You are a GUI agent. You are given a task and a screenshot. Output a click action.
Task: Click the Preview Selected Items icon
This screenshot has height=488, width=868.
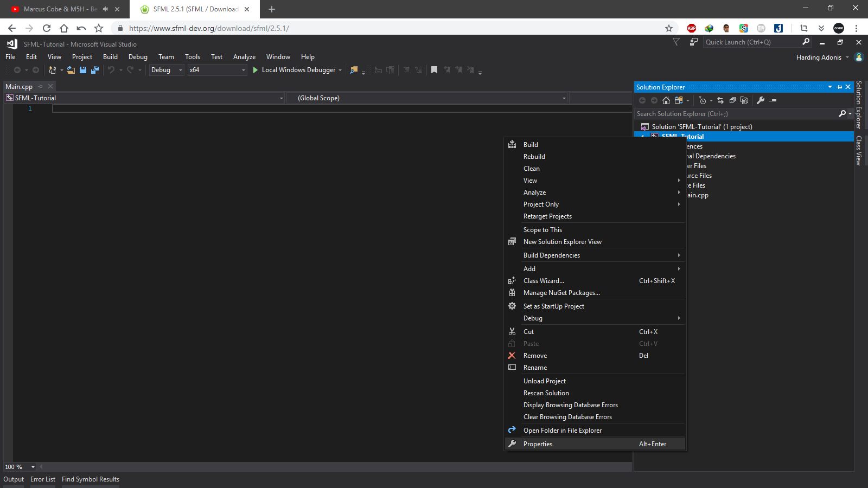(773, 100)
